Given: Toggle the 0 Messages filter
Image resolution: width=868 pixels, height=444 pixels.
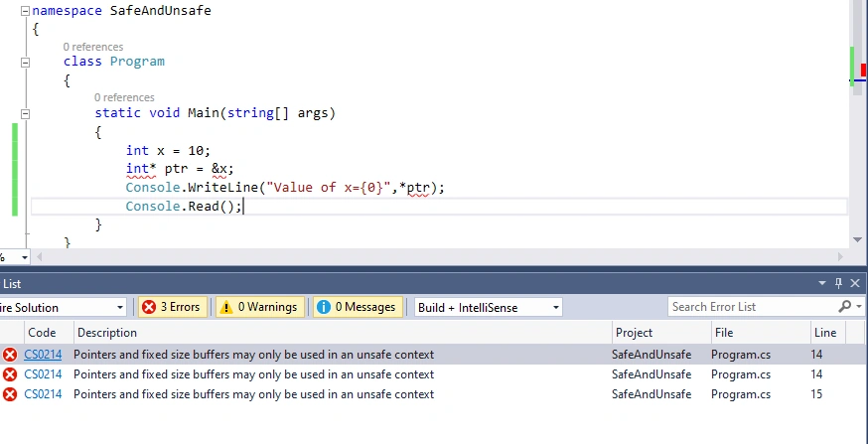Looking at the screenshot, I should tap(358, 307).
